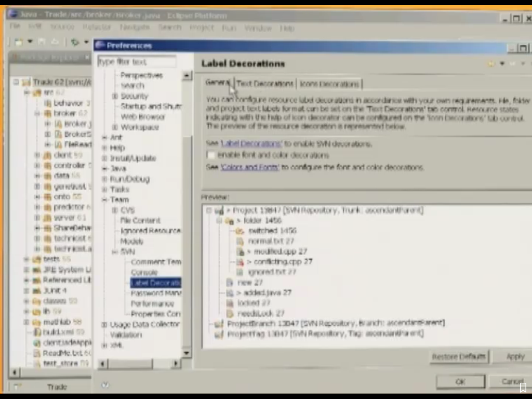Click the Restore Defaults button
The width and height of the screenshot is (532, 399).
tap(459, 356)
